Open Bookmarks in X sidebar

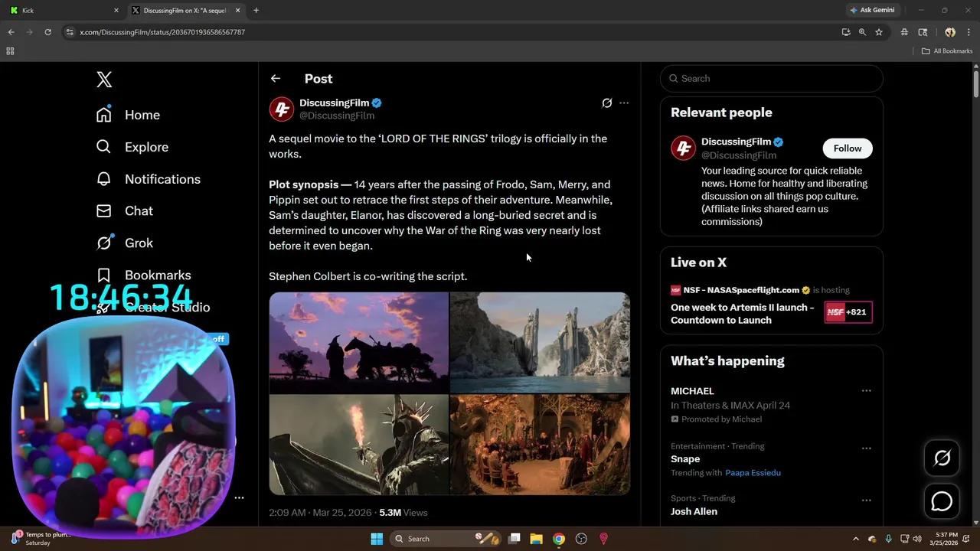[143, 275]
